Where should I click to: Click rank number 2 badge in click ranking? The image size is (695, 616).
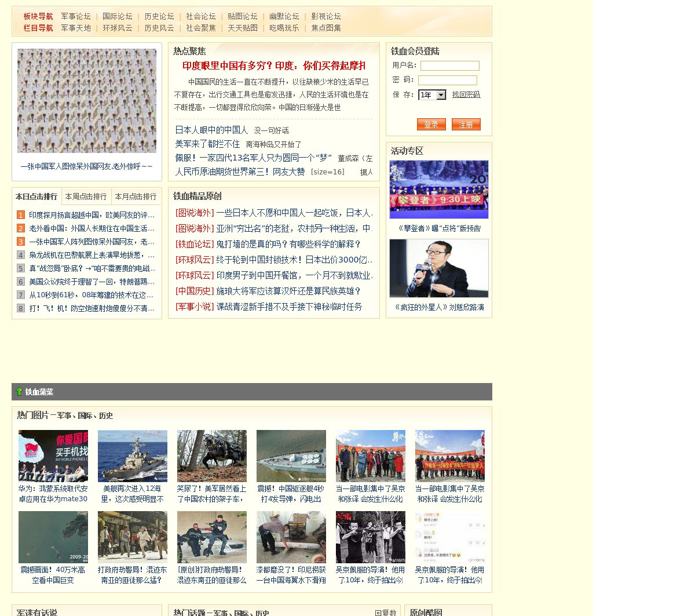21,228
